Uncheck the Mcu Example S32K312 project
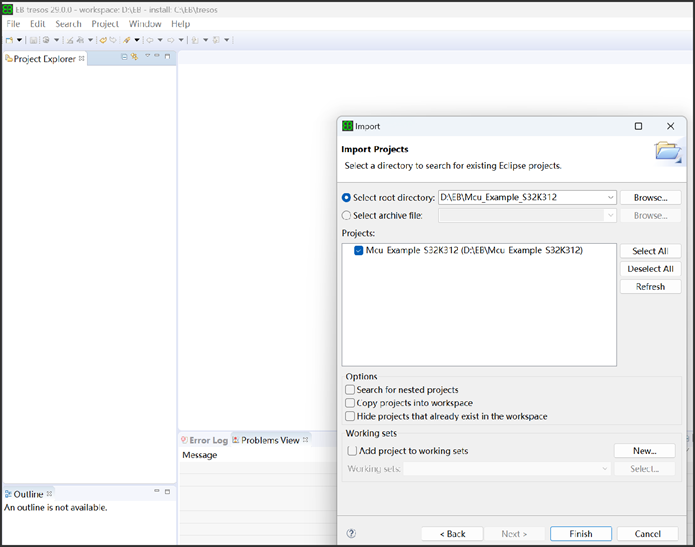Screen dimensions: 695x547 (x=359, y=251)
